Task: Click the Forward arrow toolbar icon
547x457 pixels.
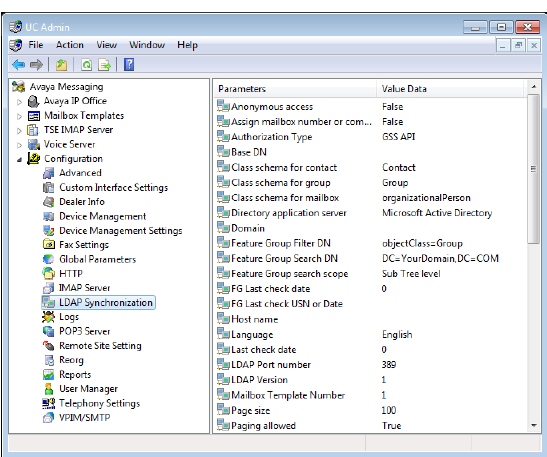Action: tap(36, 65)
